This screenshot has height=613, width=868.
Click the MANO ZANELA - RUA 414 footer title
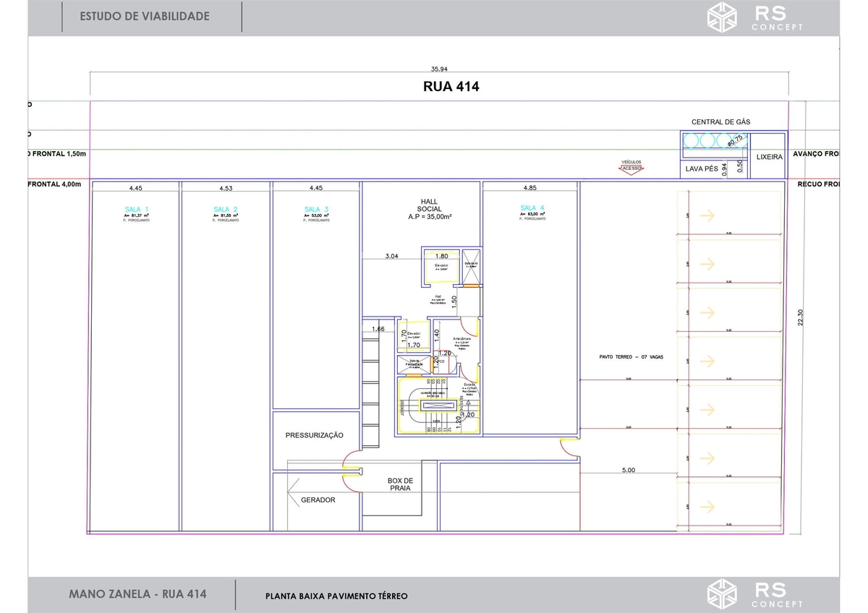pyautogui.click(x=137, y=593)
